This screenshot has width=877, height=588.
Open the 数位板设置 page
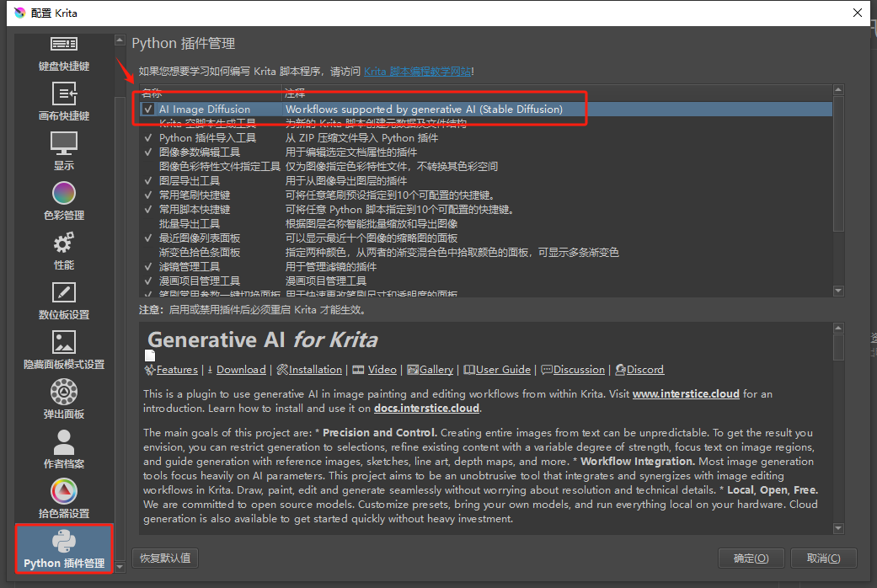click(64, 300)
